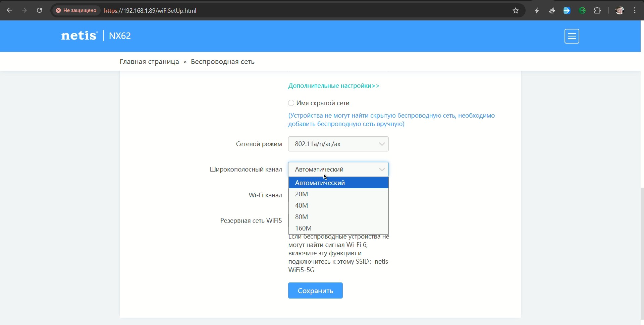Choose 160M from the dropdown list
Screen dimensions: 644x325
(303, 228)
